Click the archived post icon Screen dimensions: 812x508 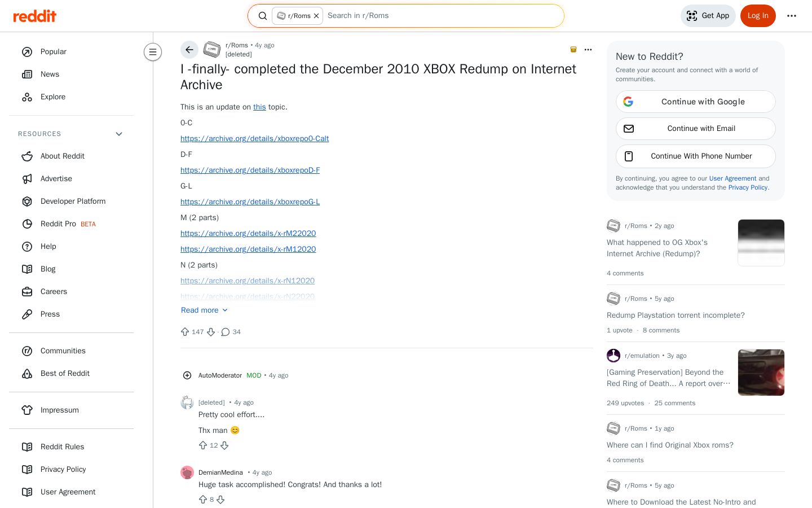[x=573, y=50]
